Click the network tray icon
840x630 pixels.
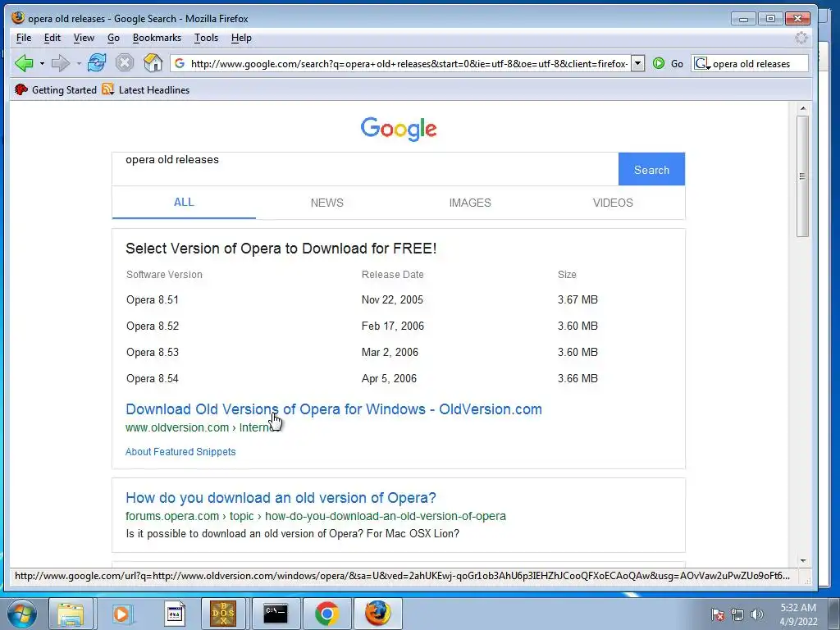737,614
